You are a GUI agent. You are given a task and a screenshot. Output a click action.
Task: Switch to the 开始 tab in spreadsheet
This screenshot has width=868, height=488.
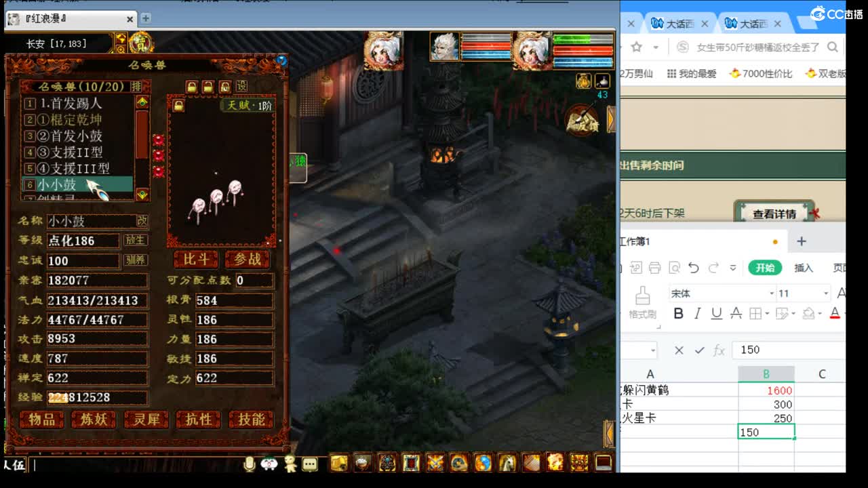pos(765,268)
